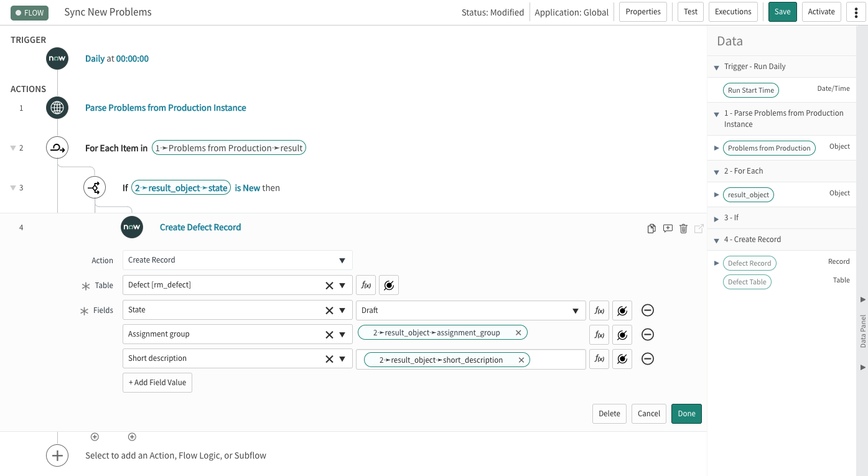Open the State field name dropdown arrow
The width and height of the screenshot is (868, 476).
(x=342, y=310)
